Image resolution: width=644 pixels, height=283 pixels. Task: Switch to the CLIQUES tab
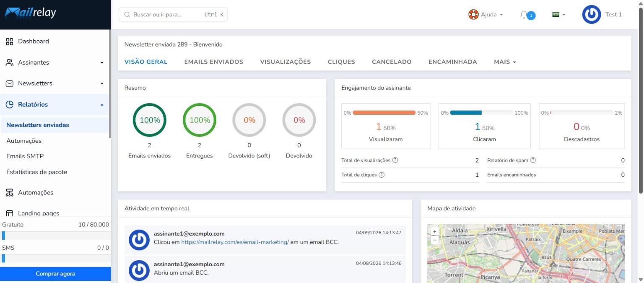341,62
